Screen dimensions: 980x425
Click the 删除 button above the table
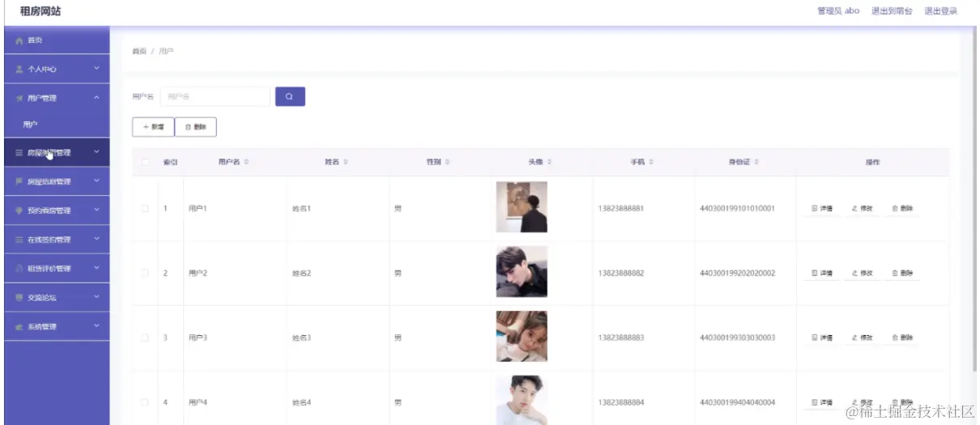click(195, 127)
